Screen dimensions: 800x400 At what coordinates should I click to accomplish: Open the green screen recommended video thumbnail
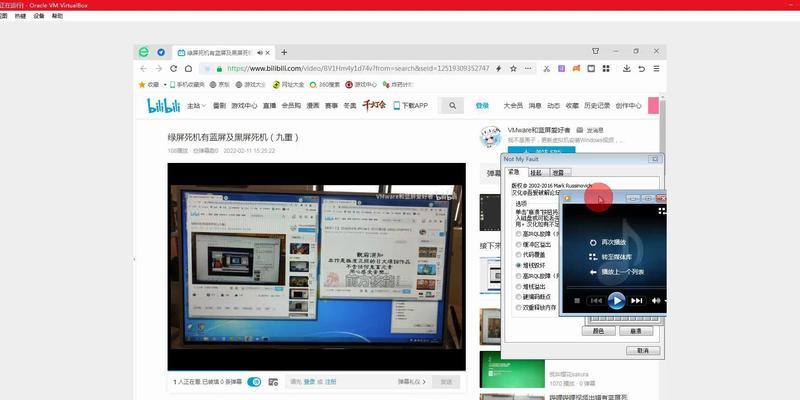coord(512,369)
